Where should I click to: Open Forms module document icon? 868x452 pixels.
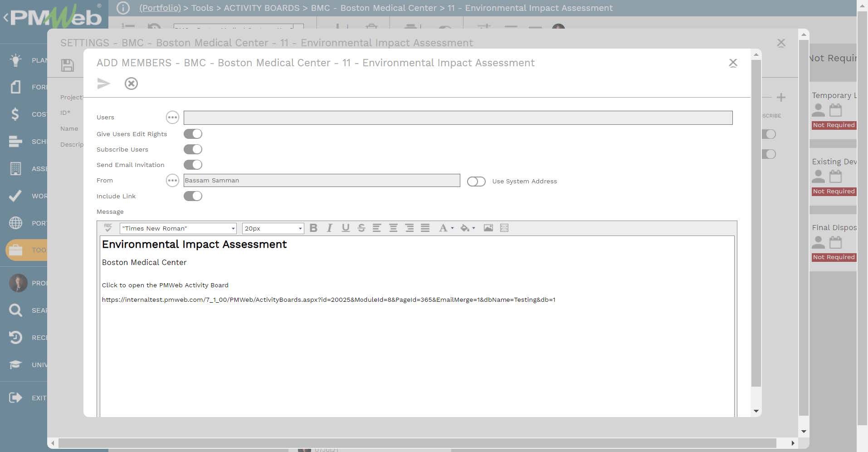click(15, 87)
